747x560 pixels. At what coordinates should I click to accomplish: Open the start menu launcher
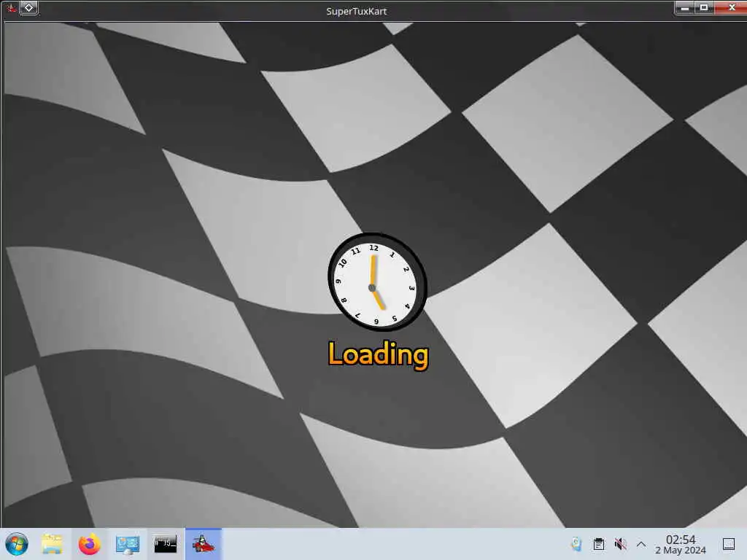(x=17, y=544)
